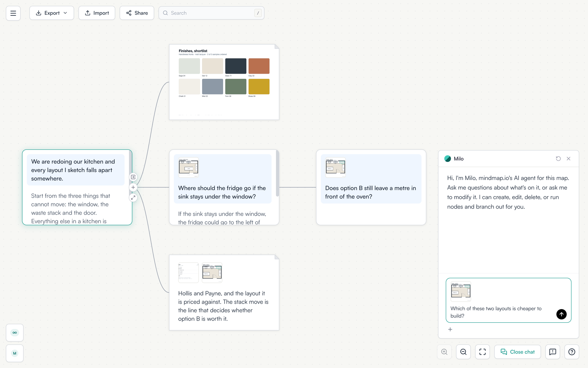
Task: Click the 'Where should the fridge go' question text
Action: tap(222, 192)
